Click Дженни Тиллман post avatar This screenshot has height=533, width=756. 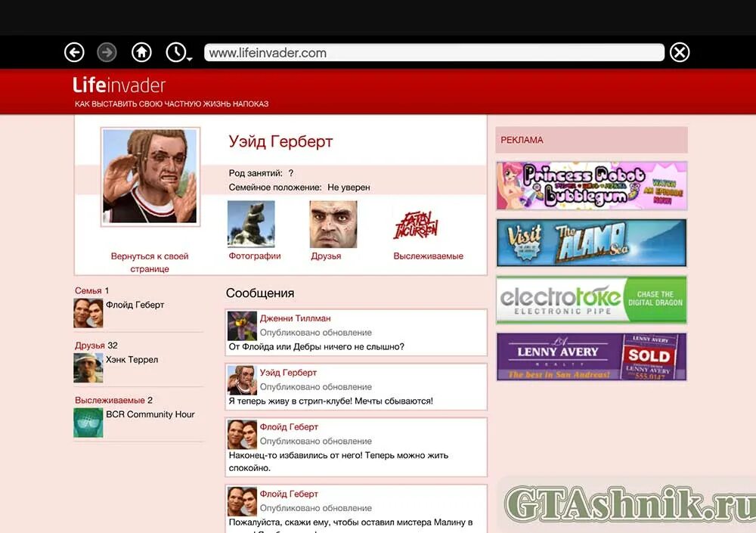pos(241,327)
